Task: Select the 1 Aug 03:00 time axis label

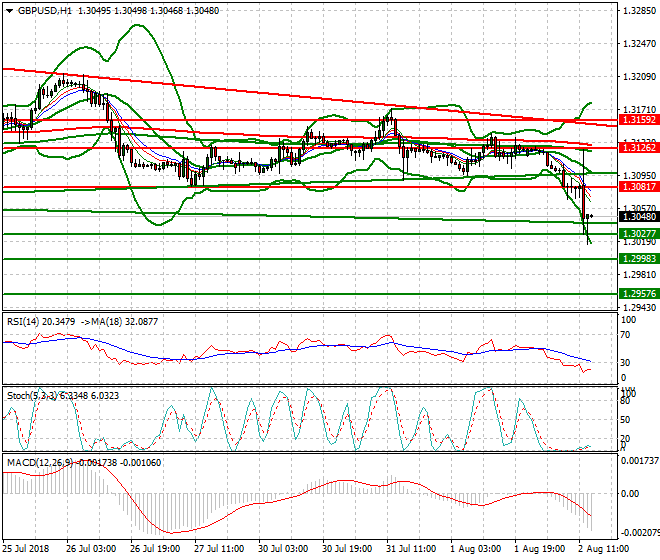Action: pyautogui.click(x=475, y=549)
